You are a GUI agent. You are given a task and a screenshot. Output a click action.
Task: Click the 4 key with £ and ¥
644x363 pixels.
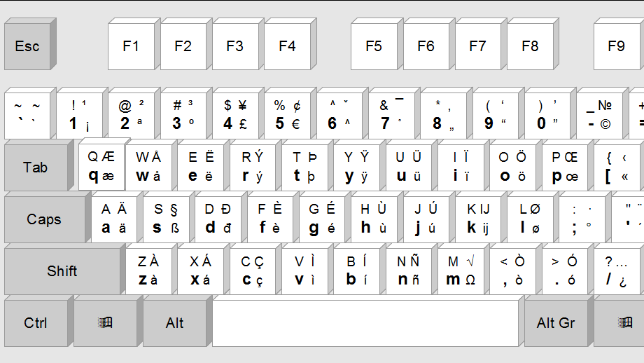(235, 115)
